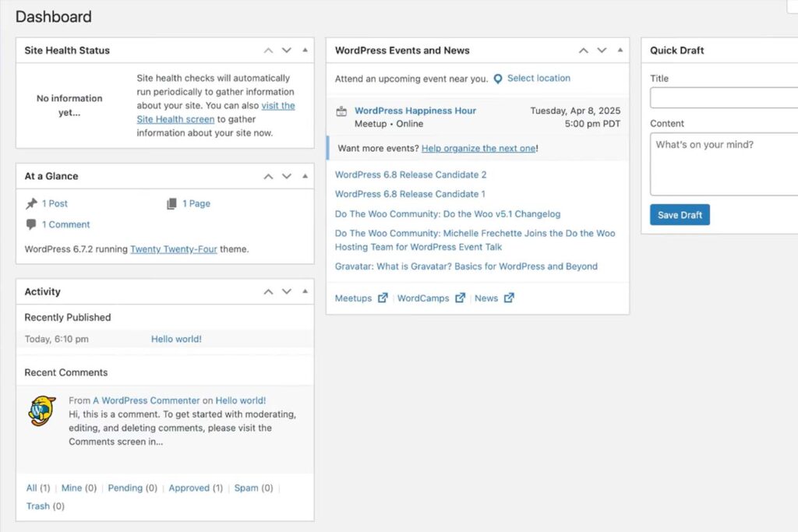
Task: Filter comments by Approved
Action: pyautogui.click(x=189, y=488)
